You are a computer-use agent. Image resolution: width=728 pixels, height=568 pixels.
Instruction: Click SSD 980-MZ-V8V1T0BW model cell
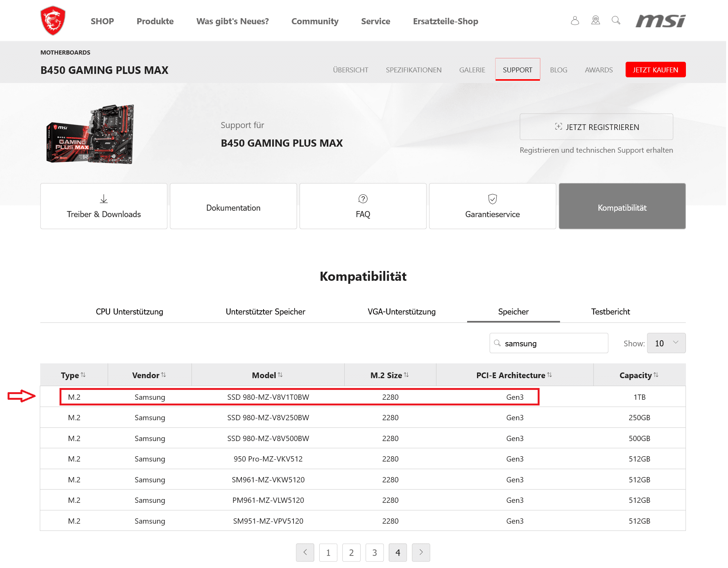coord(268,397)
